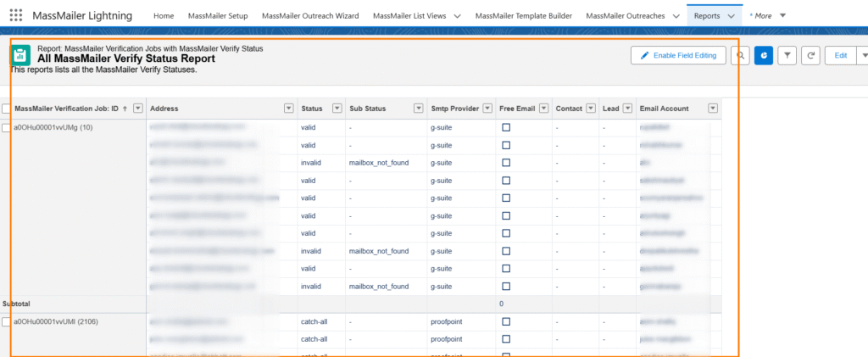This screenshot has width=868, height=357.
Task: Toggle Free Email checkbox in first row
Action: (x=506, y=127)
